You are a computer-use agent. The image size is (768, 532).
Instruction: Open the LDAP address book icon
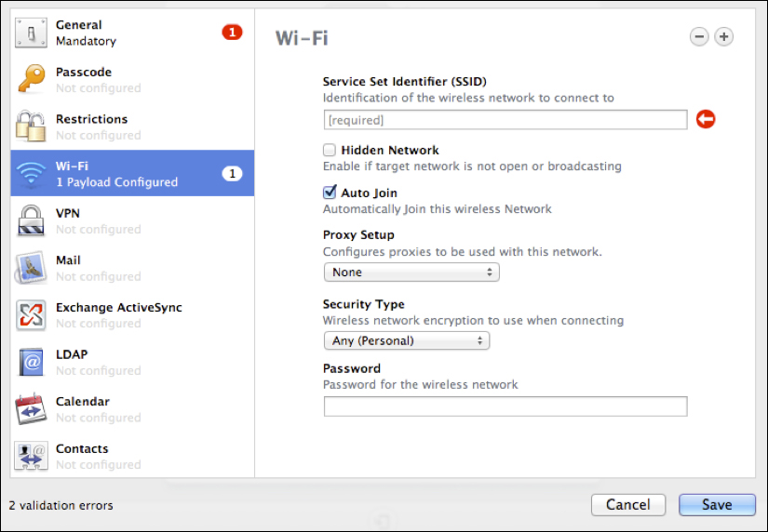pyautogui.click(x=32, y=362)
